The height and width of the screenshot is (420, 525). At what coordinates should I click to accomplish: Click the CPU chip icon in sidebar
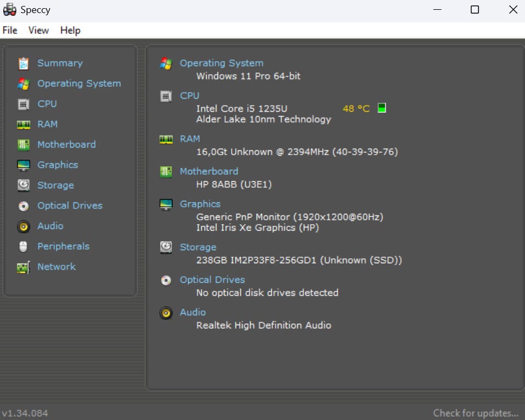pyautogui.click(x=24, y=104)
